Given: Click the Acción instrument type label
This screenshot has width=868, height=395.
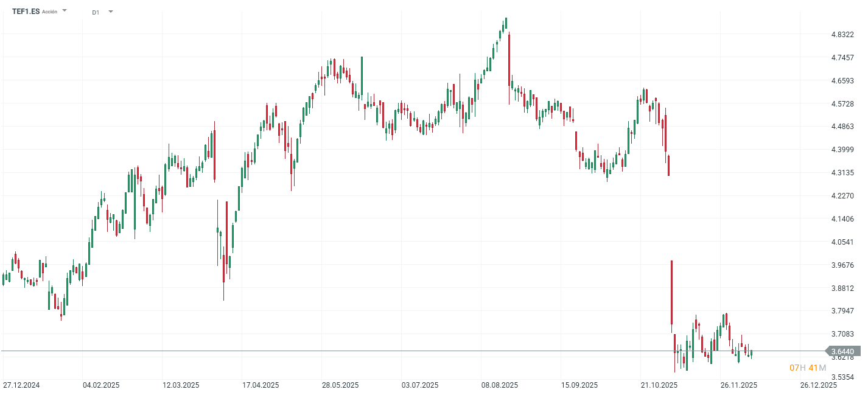Looking at the screenshot, I should pyautogui.click(x=50, y=12).
